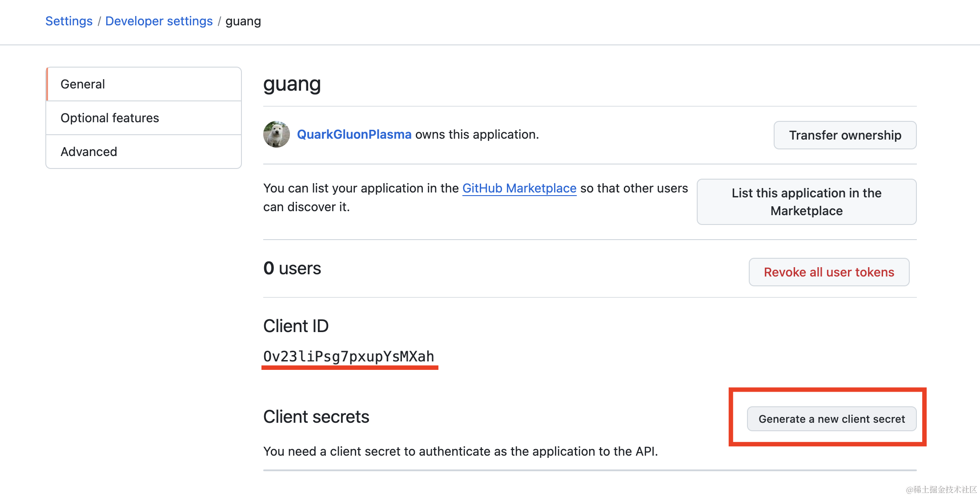This screenshot has width=980, height=497.
Task: Go to Developer settings breadcrumb
Action: click(x=159, y=21)
